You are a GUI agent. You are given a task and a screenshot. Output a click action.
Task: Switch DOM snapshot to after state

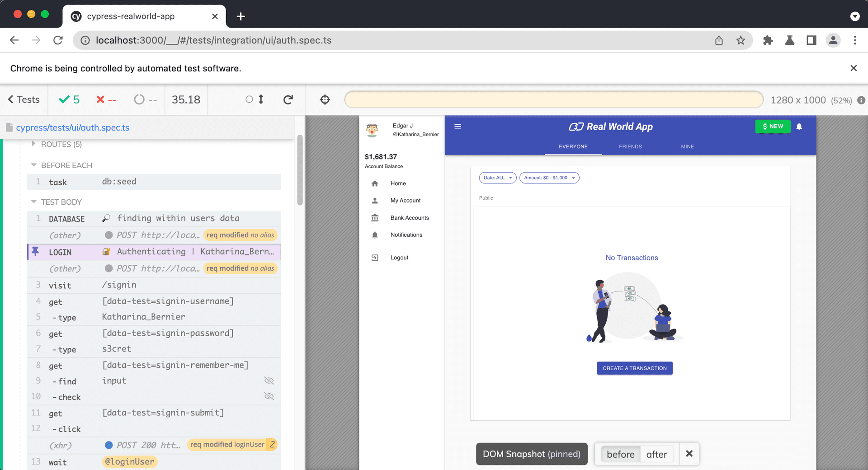656,454
